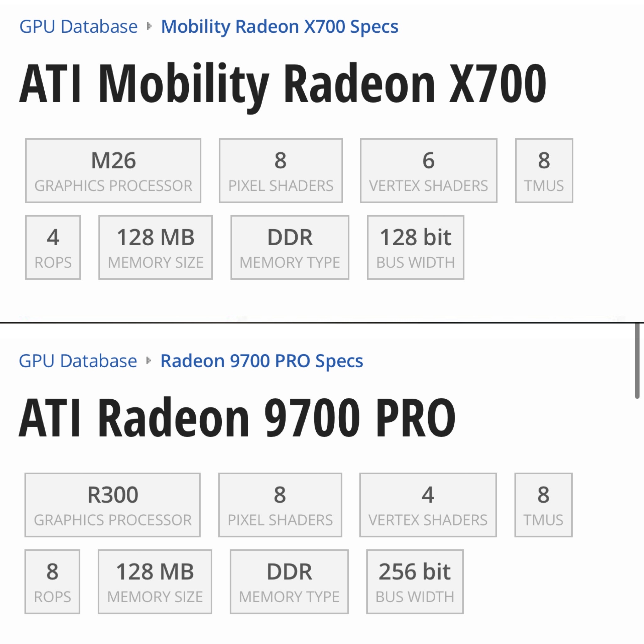
Task: Click GPU Database link above Mobility Radeon X700
Action: click(78, 27)
